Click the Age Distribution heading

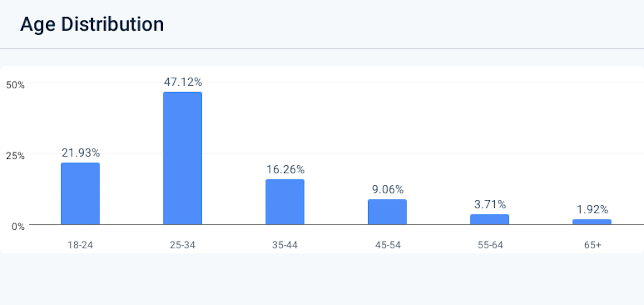(92, 24)
